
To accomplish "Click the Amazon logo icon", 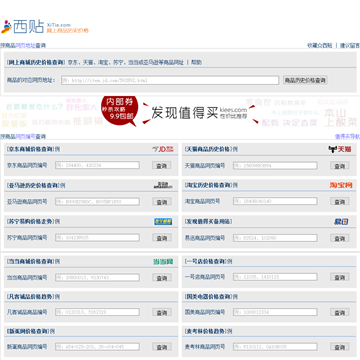I will pos(163,185).
